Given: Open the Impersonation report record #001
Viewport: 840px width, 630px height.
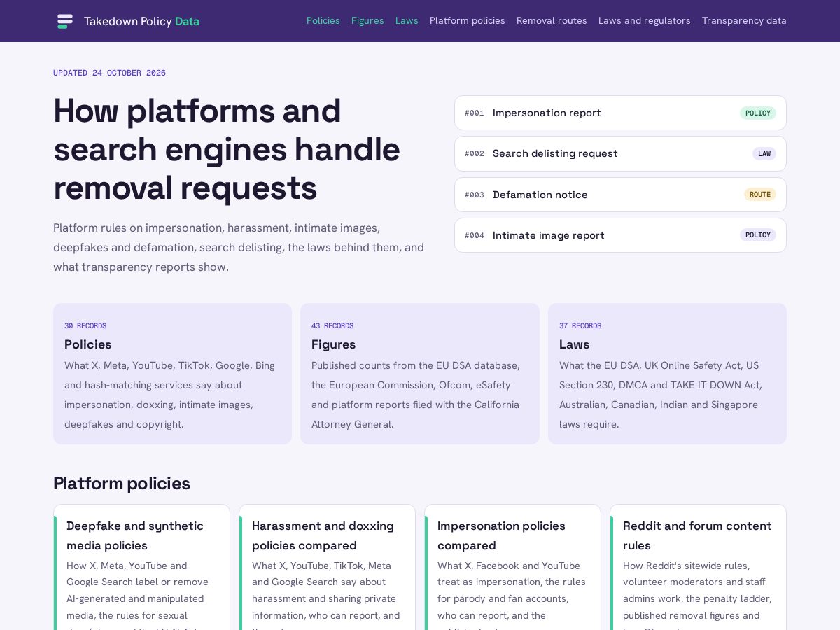Looking at the screenshot, I should 620,113.
